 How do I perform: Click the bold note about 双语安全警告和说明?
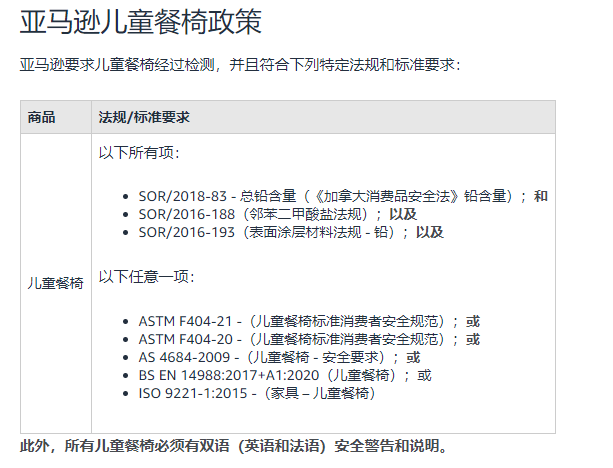(233, 446)
